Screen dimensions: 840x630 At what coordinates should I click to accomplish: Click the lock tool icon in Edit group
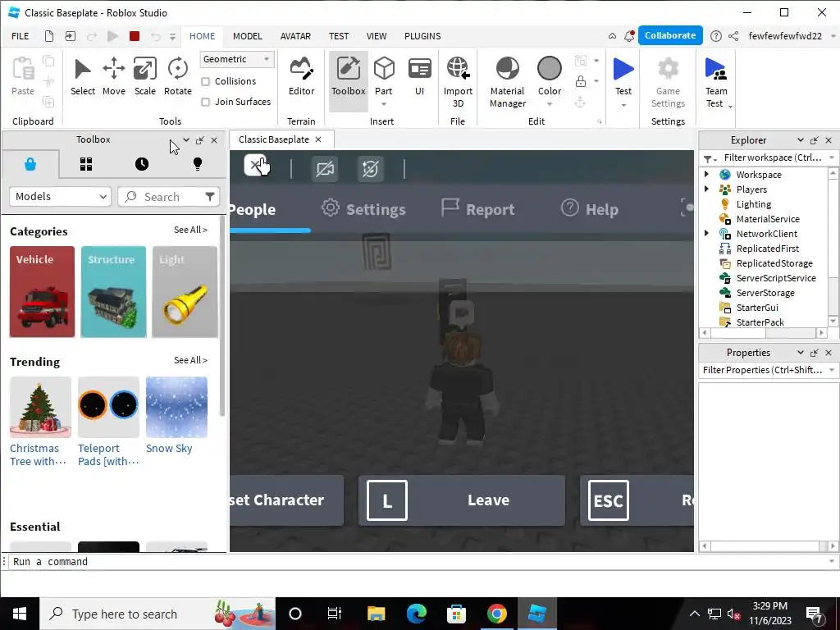(x=580, y=81)
